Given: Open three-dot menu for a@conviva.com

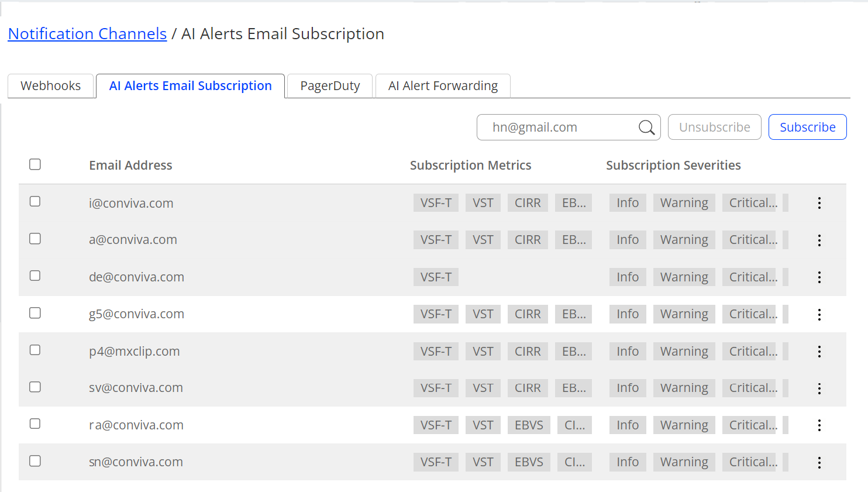Looking at the screenshot, I should click(x=819, y=240).
